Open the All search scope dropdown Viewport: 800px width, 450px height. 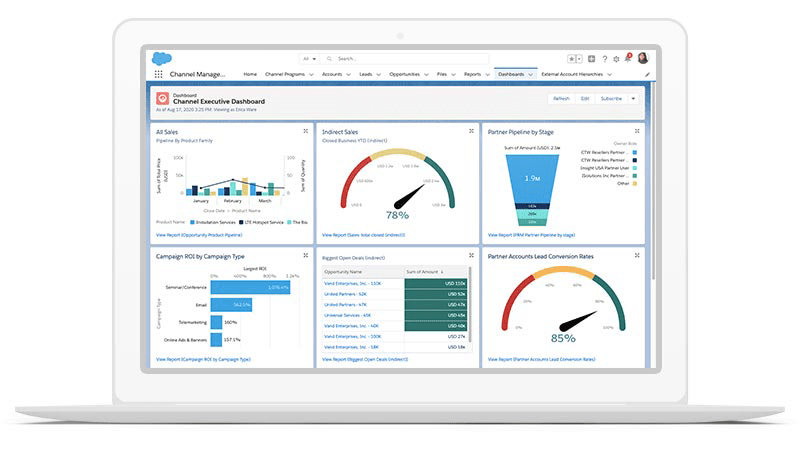point(309,59)
